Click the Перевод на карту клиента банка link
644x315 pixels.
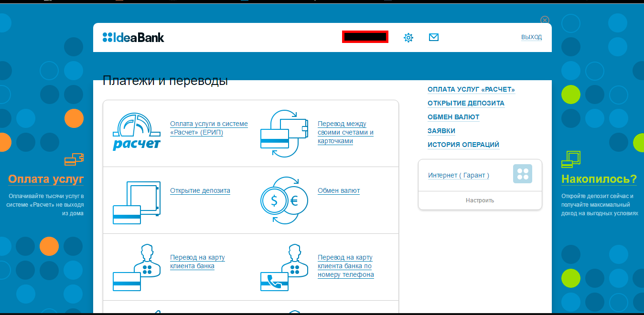[197, 262]
